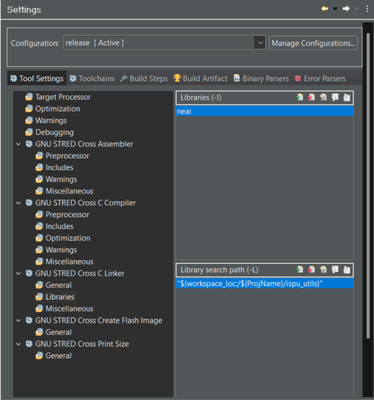Move library up in Libraries (-l) toolbar
374x400 pixels.
click(335, 97)
